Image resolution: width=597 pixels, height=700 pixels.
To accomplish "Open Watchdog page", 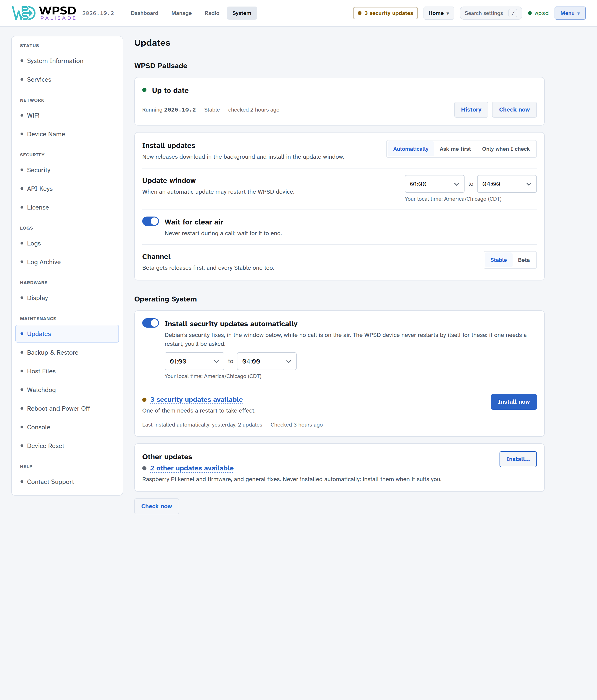I will coord(67,390).
